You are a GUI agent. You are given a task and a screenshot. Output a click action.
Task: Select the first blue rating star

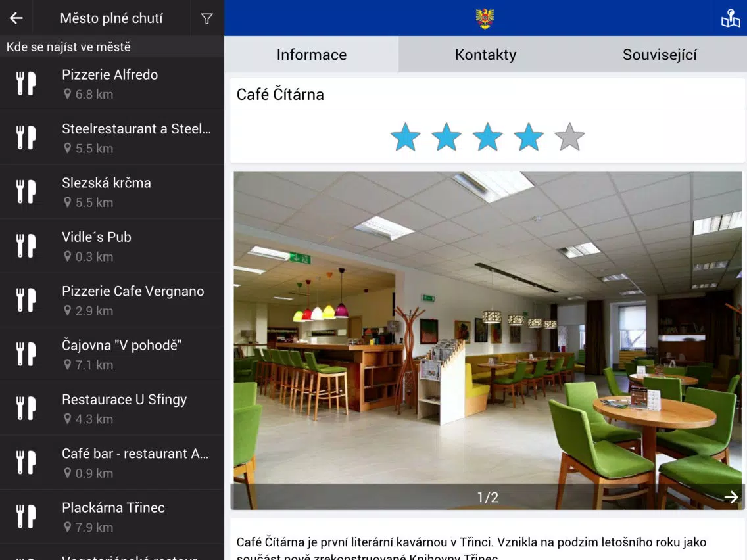405,137
